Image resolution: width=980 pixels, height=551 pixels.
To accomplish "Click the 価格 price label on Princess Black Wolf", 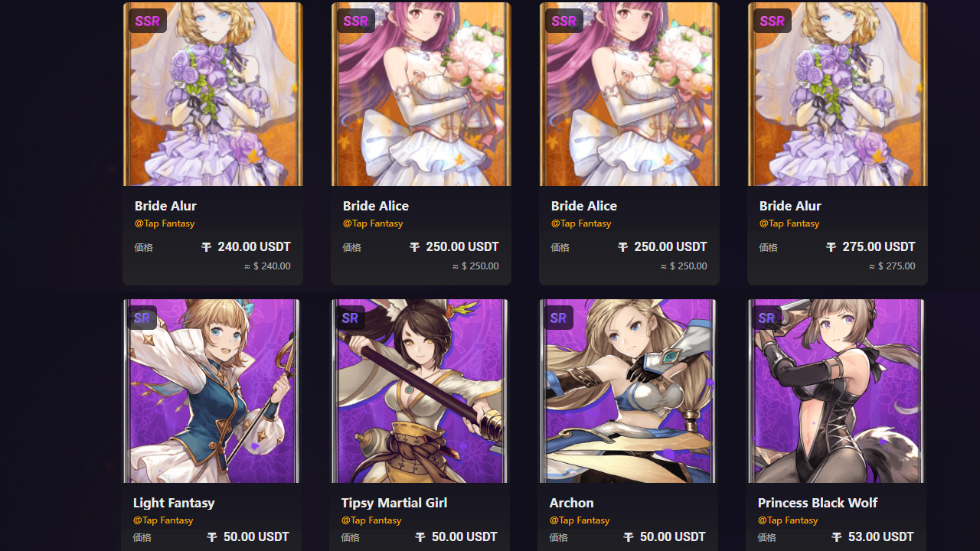I will pyautogui.click(x=766, y=537).
